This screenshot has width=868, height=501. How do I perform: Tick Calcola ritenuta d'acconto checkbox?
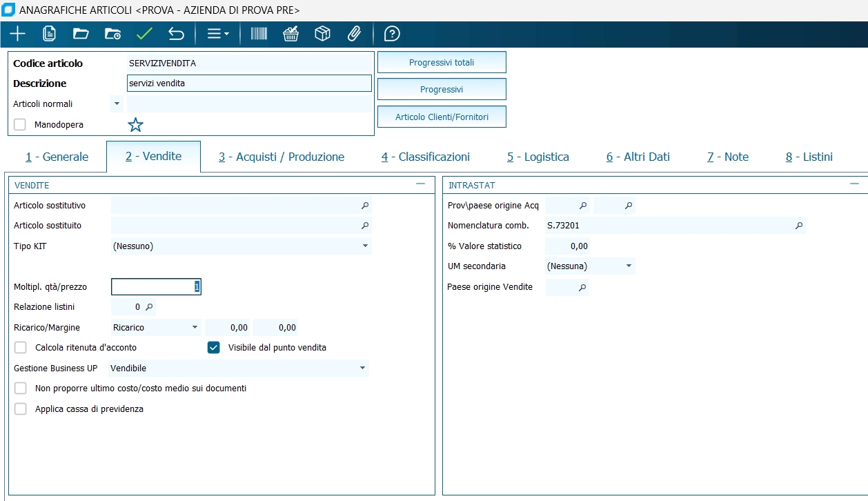coord(21,348)
